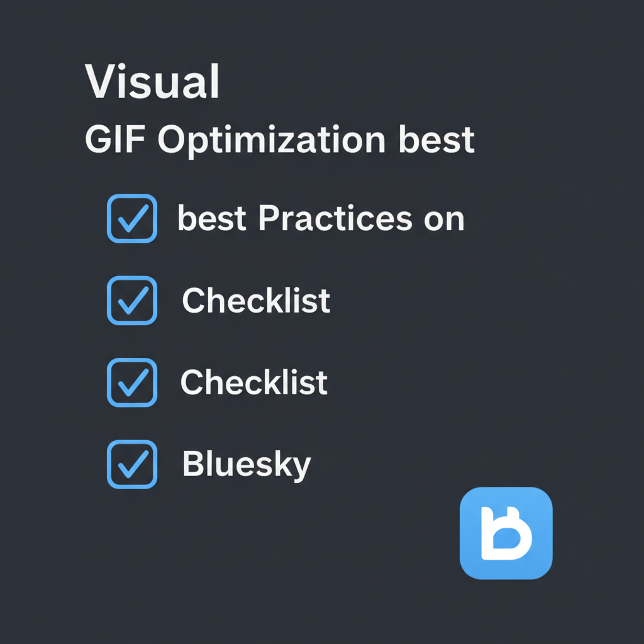Click the word Practices in the first item
644x644 pixels.
335,218
